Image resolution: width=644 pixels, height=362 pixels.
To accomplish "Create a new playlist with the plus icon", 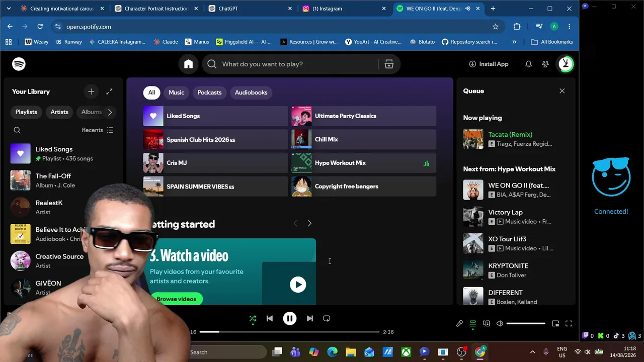I will tap(91, 92).
